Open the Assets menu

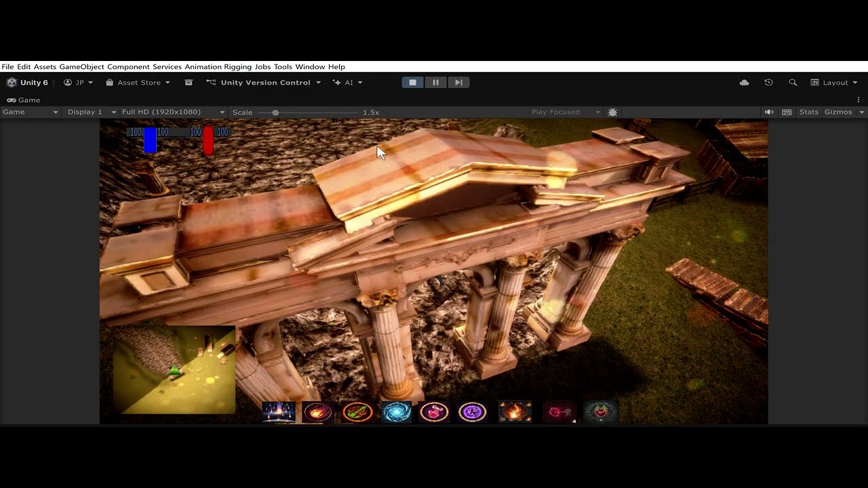(x=45, y=67)
